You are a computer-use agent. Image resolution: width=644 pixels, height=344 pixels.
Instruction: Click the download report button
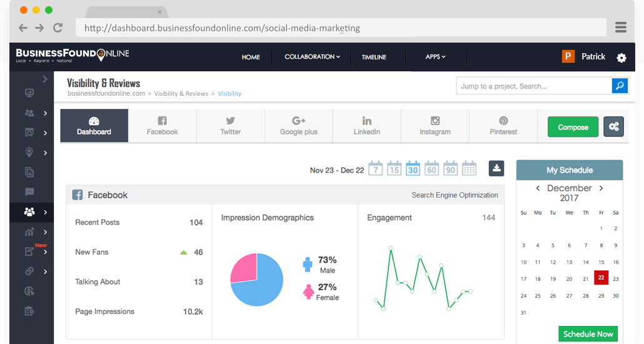(496, 168)
